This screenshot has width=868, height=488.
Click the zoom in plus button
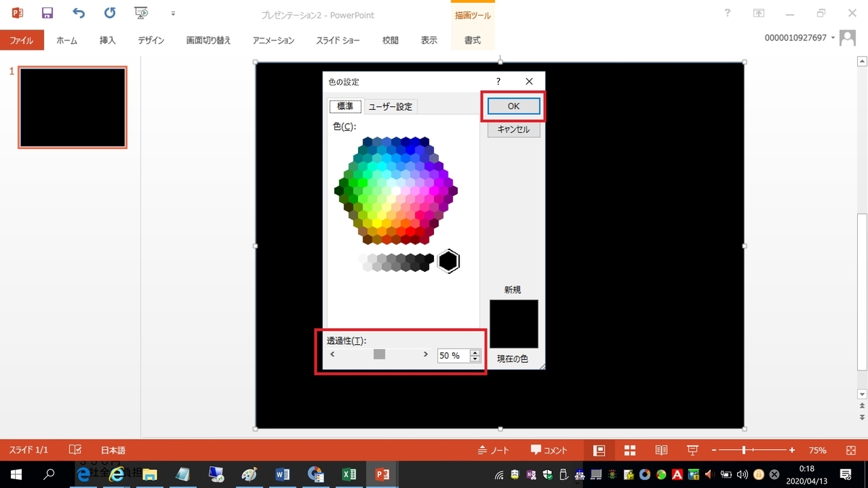792,450
